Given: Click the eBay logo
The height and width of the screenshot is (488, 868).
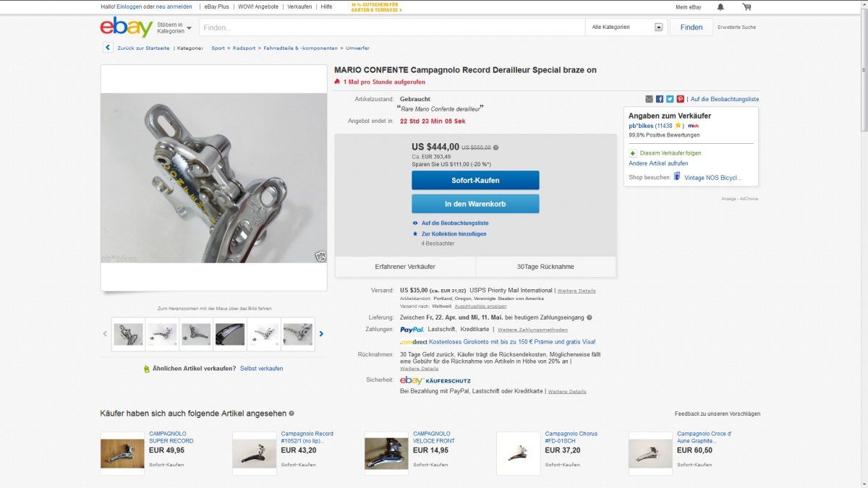Looking at the screenshot, I should click(x=126, y=27).
